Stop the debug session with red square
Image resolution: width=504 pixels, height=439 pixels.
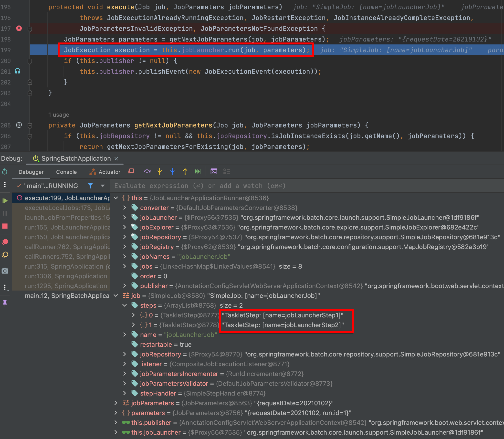click(x=5, y=226)
